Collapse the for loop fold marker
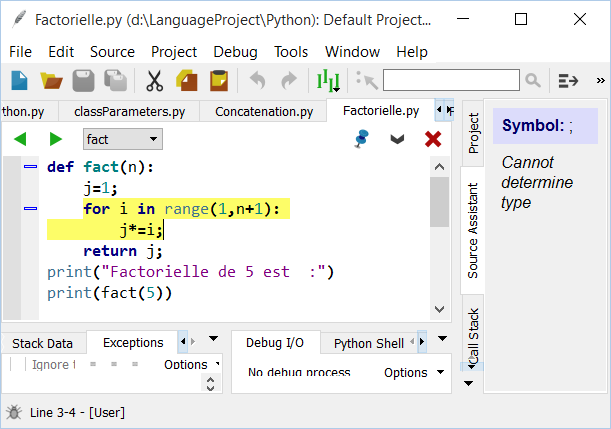 tap(30, 208)
